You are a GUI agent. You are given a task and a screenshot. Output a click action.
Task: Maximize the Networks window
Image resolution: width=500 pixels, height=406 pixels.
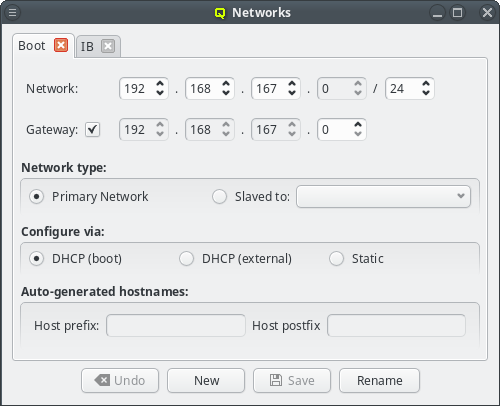pos(457,13)
